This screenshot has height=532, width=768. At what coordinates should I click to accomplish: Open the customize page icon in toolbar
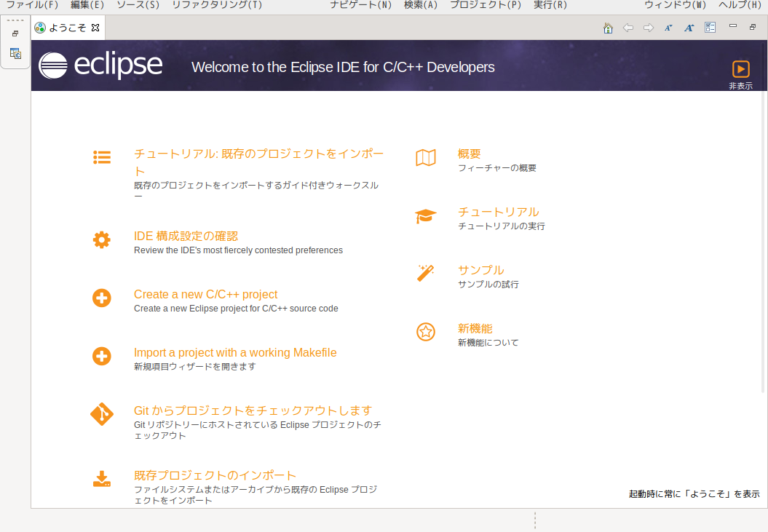click(710, 28)
